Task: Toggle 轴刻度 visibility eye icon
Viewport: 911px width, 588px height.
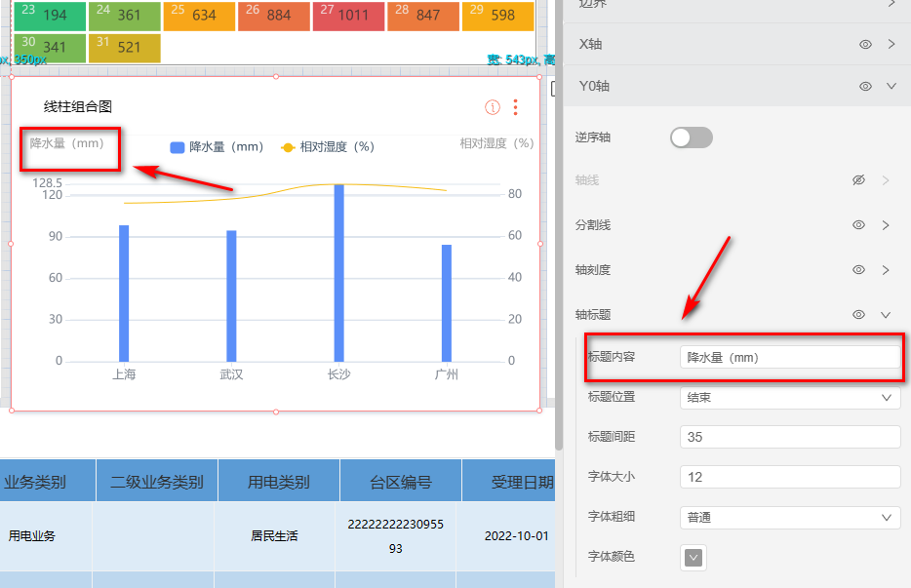Action: (858, 270)
